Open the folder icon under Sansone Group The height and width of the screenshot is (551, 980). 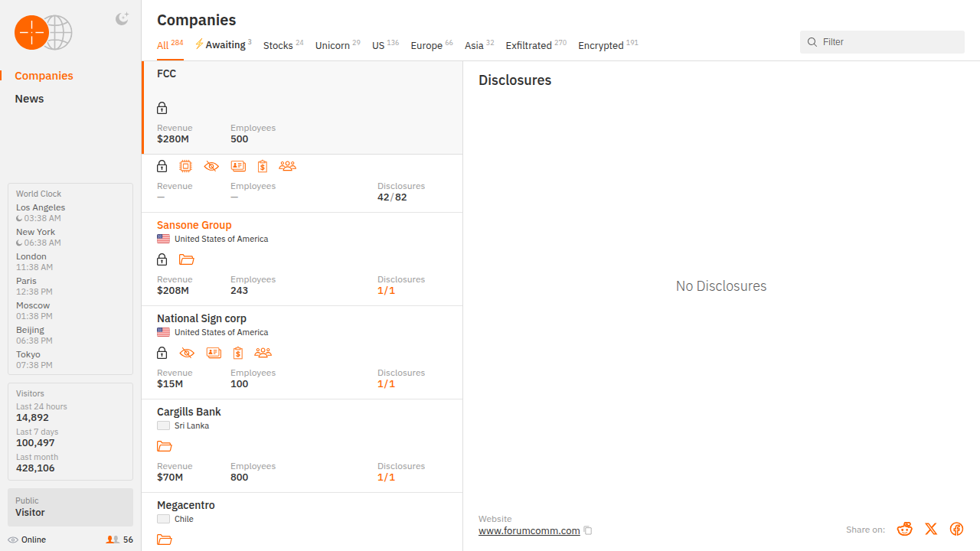click(186, 259)
